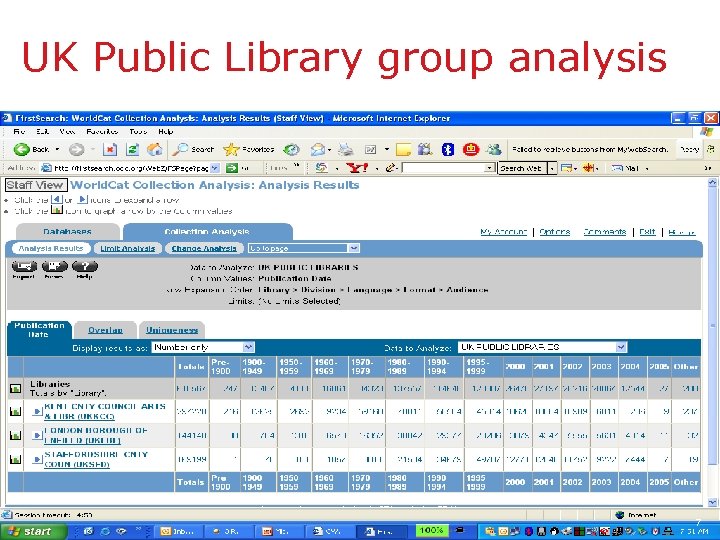This screenshot has width=720, height=540.
Task: Open the My Account link
Action: (503, 231)
